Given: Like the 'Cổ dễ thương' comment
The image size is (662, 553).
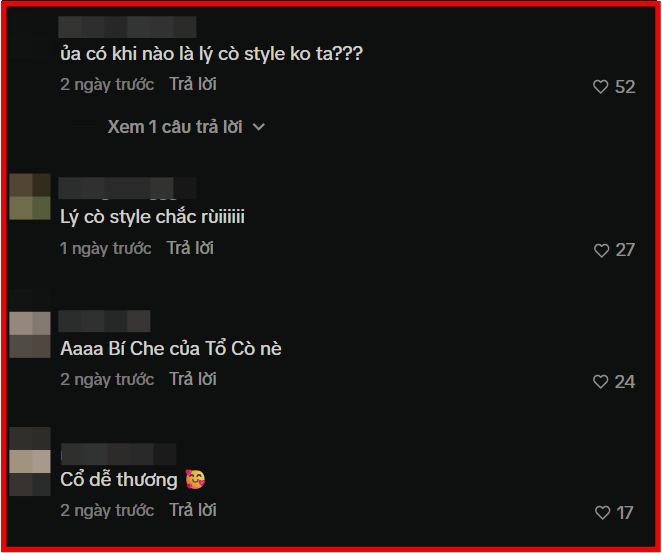Looking at the screenshot, I should (x=602, y=512).
